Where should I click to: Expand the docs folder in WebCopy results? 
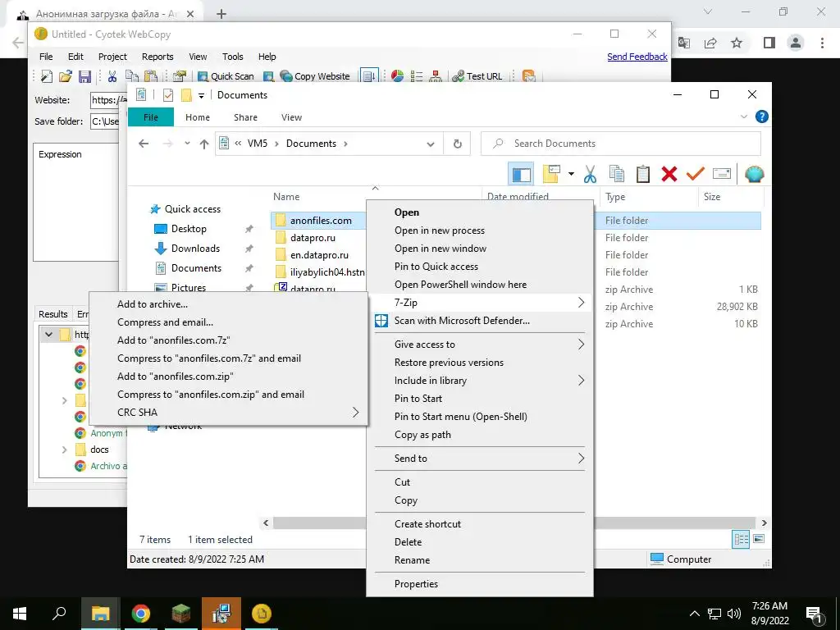click(x=64, y=450)
